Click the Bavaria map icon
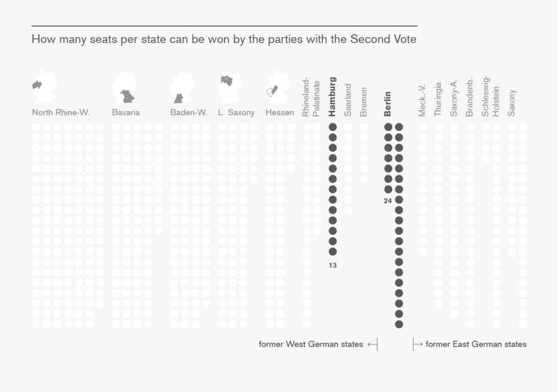This screenshot has height=392, width=558. point(124,88)
